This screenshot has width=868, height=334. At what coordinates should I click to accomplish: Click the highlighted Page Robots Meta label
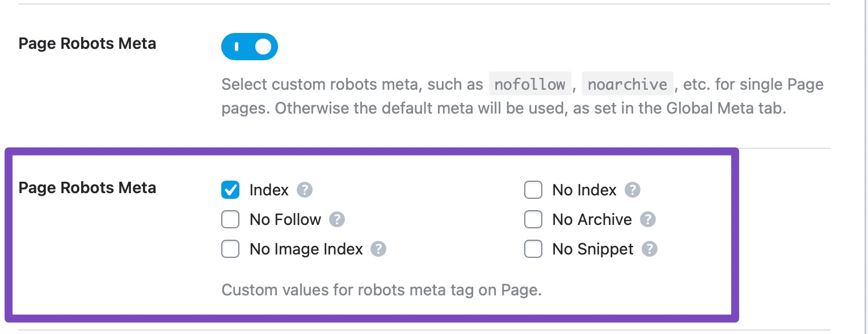coord(87,187)
